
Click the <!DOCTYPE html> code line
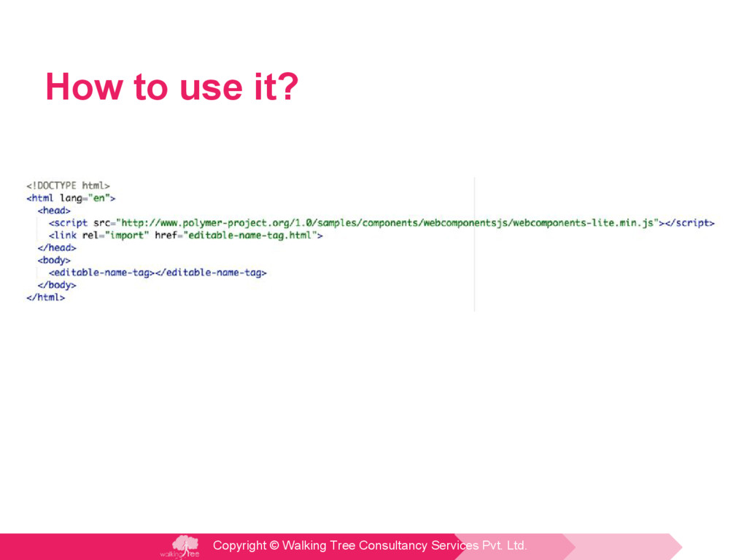[x=68, y=186]
